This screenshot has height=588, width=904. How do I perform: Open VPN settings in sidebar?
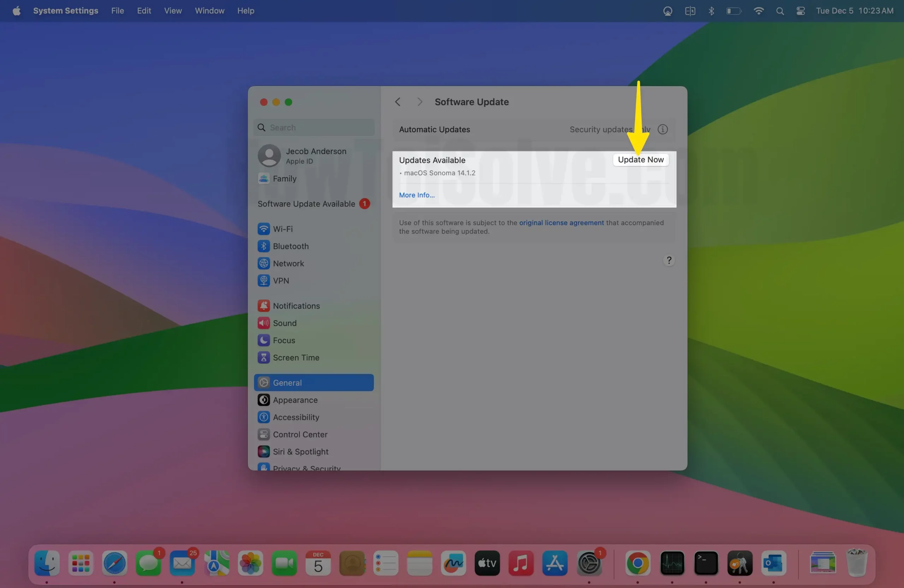coord(314,281)
